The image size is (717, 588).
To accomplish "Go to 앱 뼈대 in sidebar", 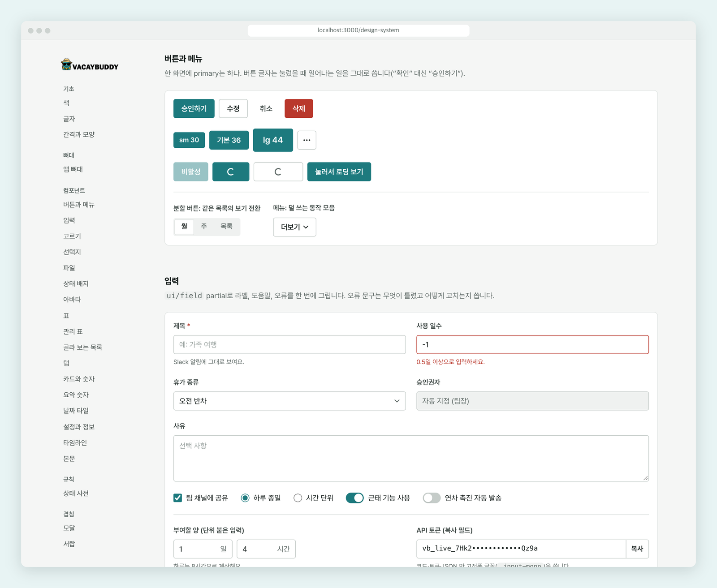I will coord(73,169).
